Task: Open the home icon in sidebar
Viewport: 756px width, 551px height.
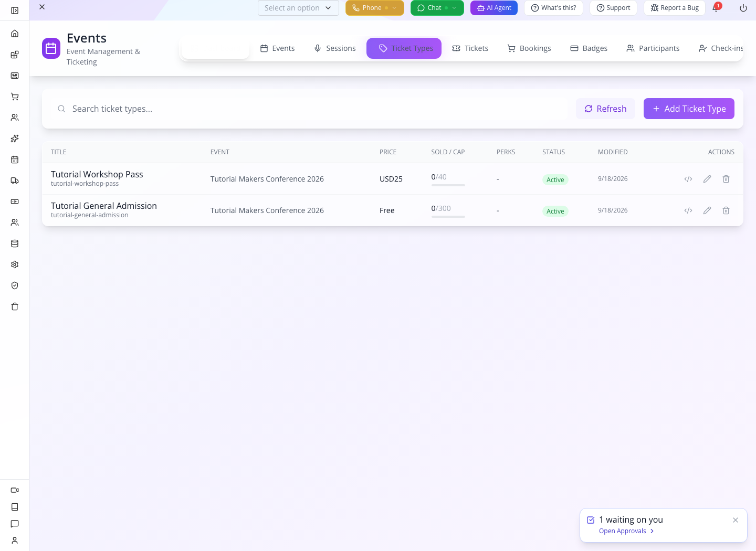Action: pyautogui.click(x=15, y=34)
